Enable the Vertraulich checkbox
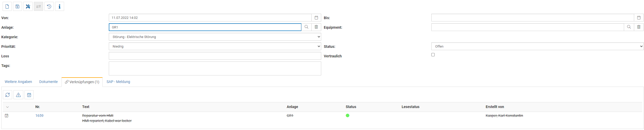The height and width of the screenshot is (130, 644). pos(433,55)
